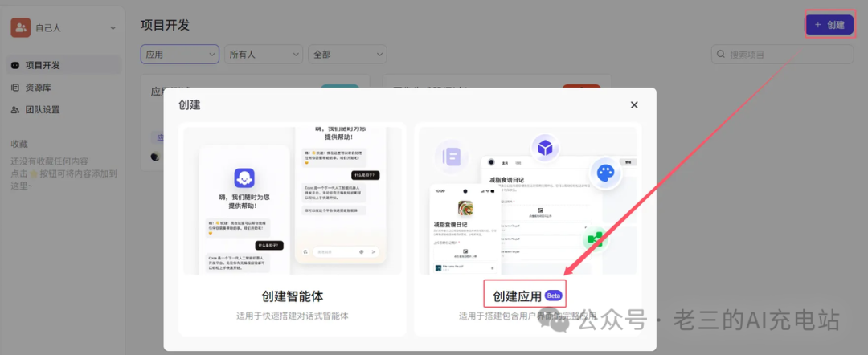Click the plus icon in 创建 button
Screen dimensions: 868x355
[817, 25]
